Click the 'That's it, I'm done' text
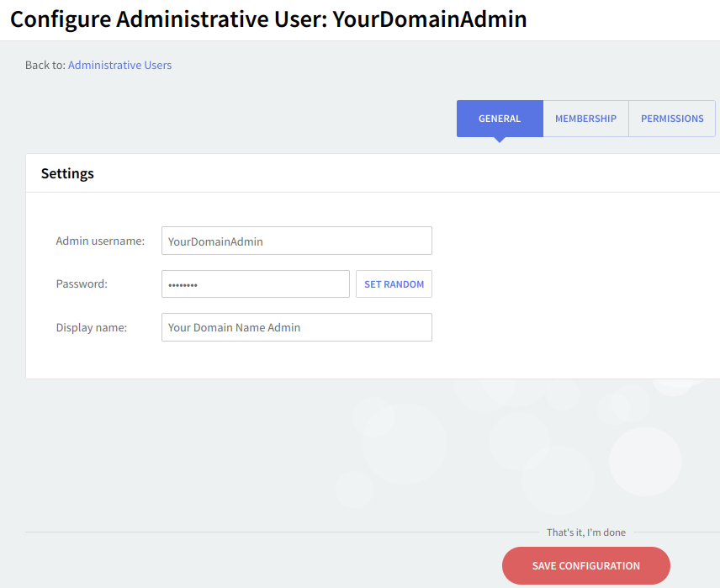Image resolution: width=720 pixels, height=588 pixels. [x=585, y=532]
